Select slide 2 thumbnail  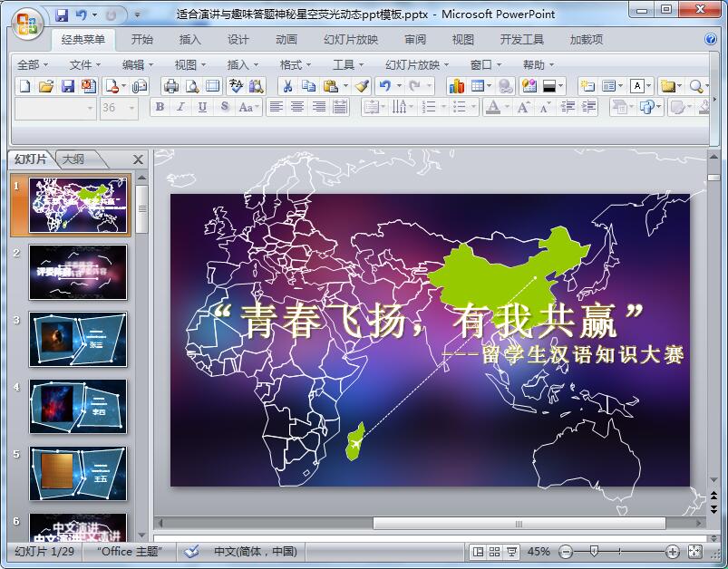pos(78,272)
